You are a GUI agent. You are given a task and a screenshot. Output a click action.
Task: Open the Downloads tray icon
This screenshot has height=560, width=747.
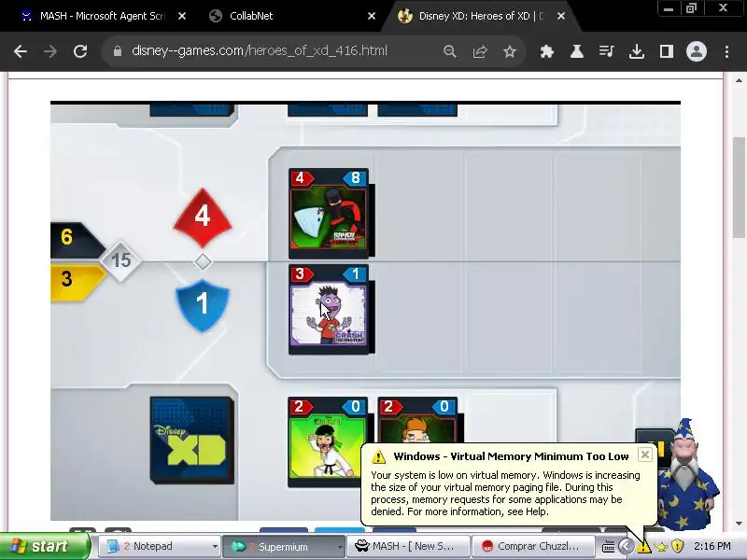[x=637, y=51]
